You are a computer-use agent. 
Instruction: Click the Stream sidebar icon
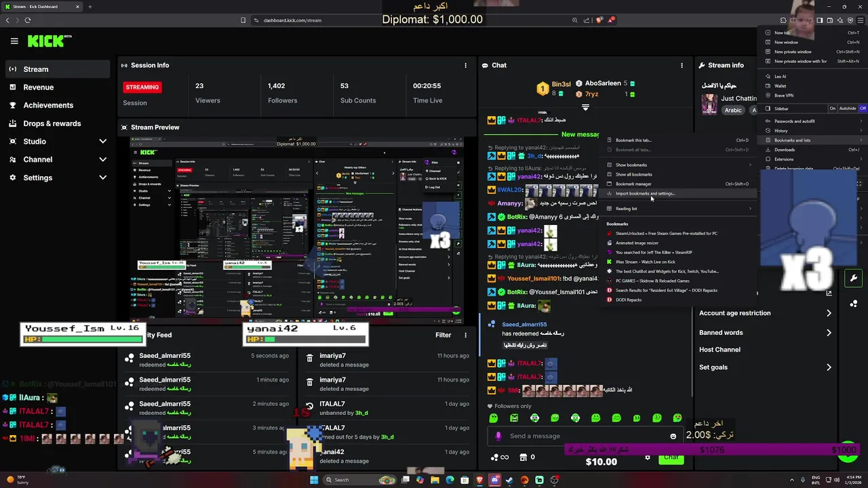[13, 69]
